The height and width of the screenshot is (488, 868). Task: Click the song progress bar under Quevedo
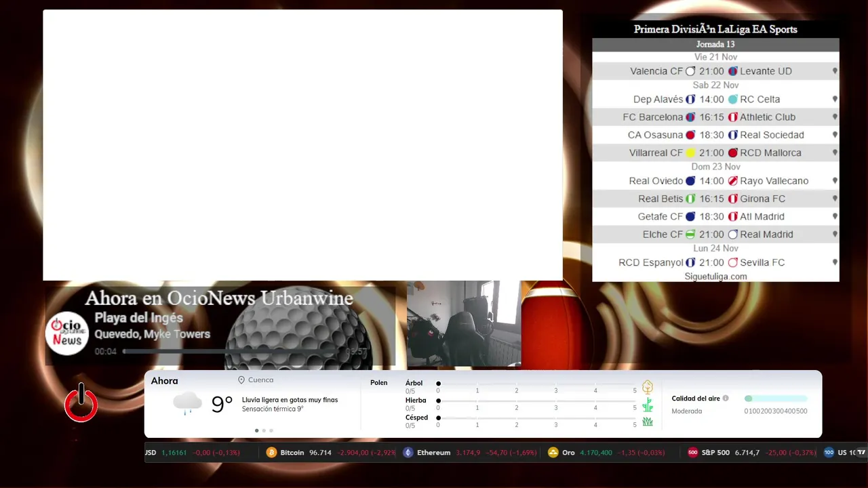[x=232, y=352]
